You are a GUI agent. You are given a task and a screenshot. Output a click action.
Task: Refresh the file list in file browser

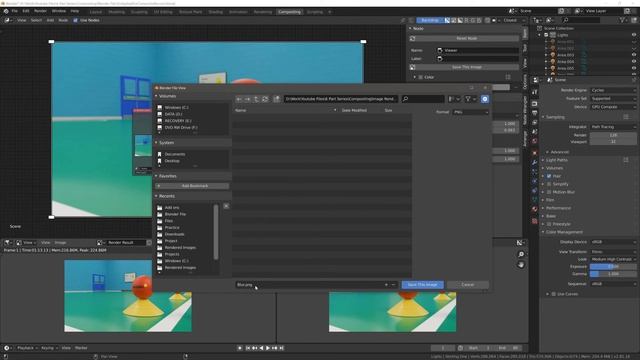coord(265,99)
